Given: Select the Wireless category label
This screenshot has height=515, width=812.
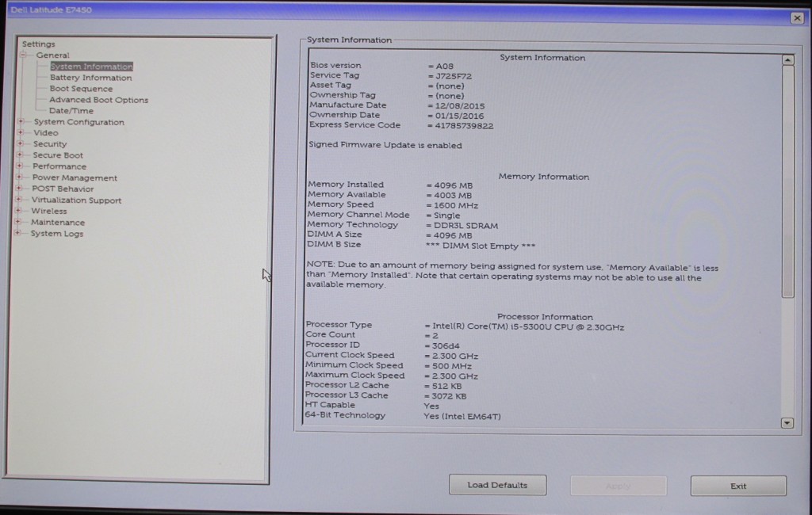Looking at the screenshot, I should [48, 212].
